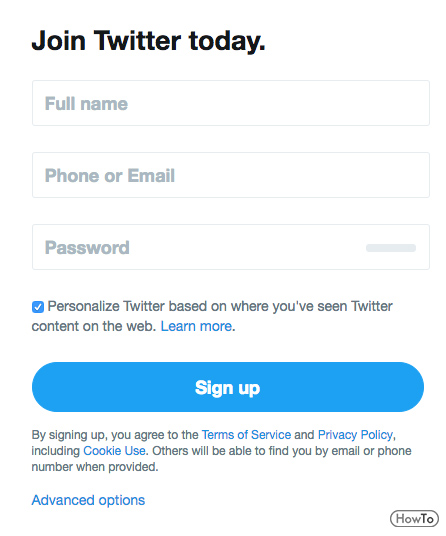This screenshot has height=536, width=446.
Task: Click into the Password field
Action: pos(231,247)
